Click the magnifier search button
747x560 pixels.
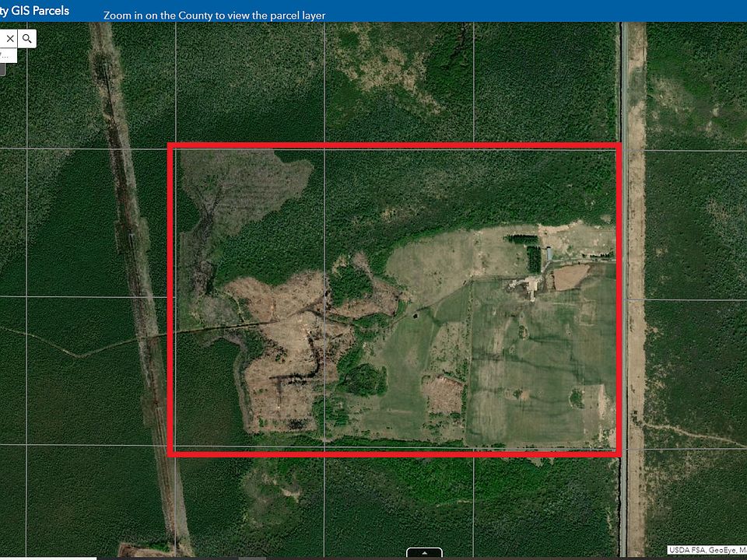(x=27, y=39)
